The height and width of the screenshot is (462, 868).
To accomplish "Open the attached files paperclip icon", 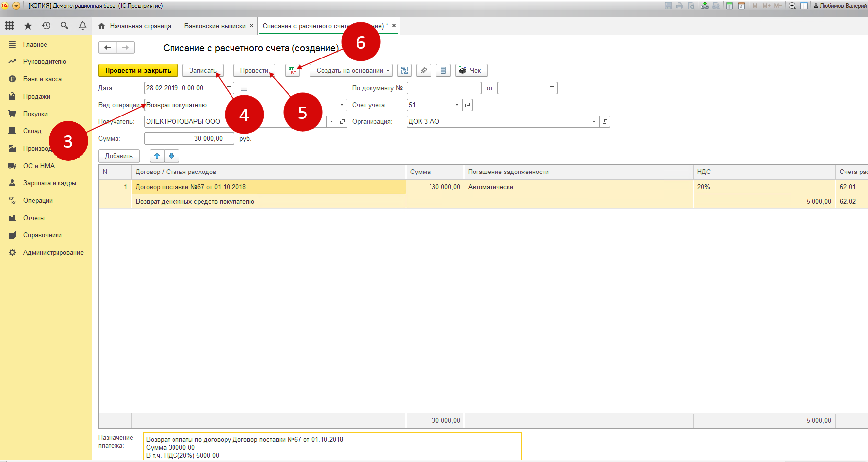I will coord(423,71).
